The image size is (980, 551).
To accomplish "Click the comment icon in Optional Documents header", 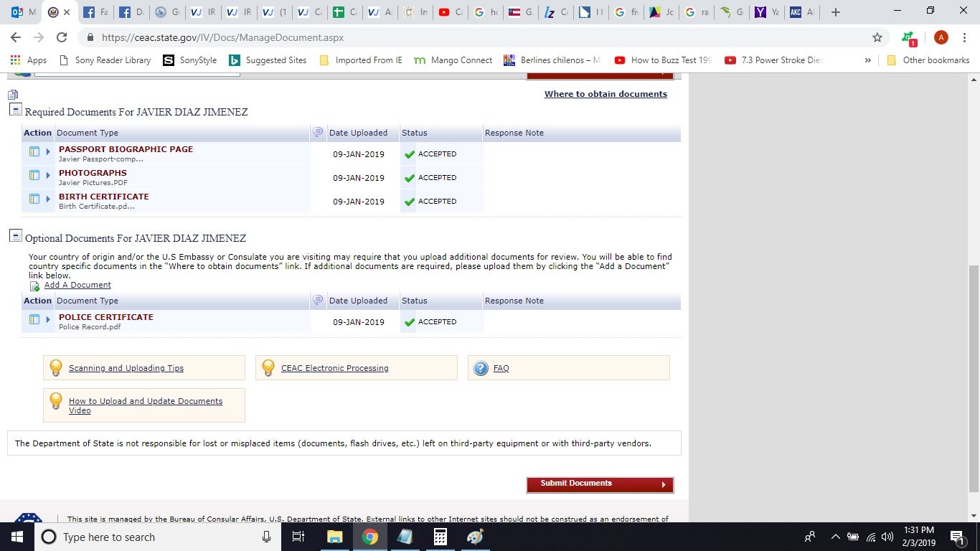I will click(318, 300).
